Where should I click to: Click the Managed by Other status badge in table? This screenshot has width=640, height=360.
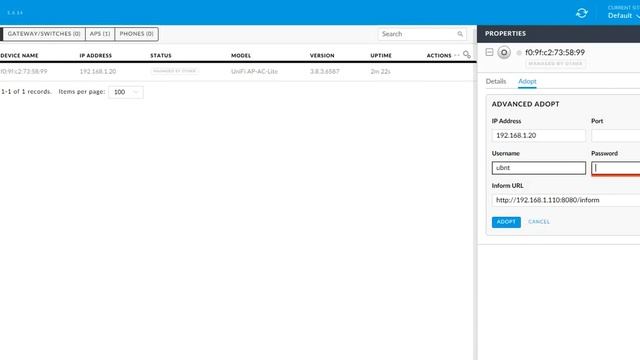tap(174, 71)
